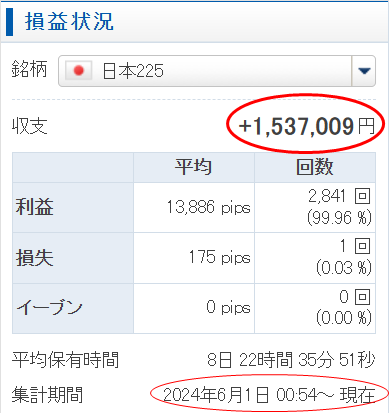Click the 平均保有時間 duration value
Viewport: 389px width, 413px height.
[x=291, y=360]
